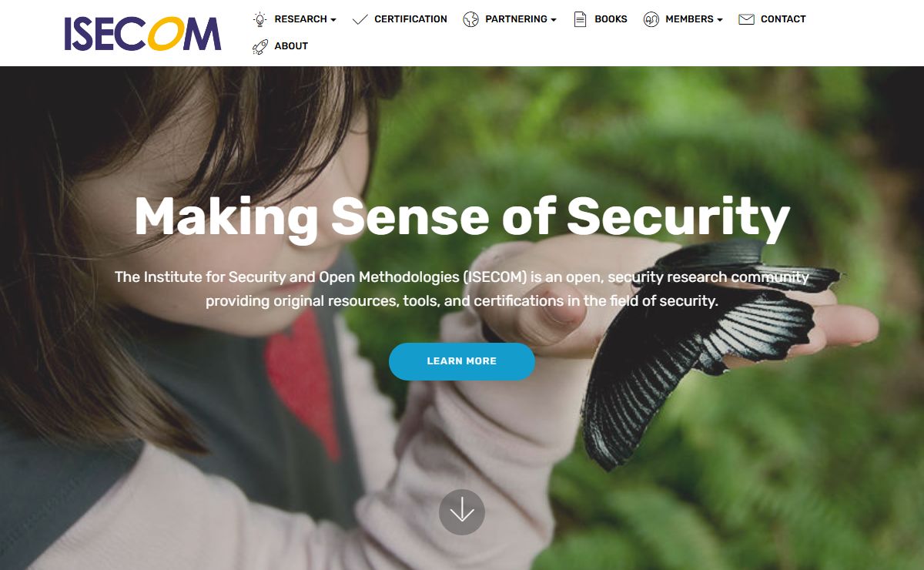Open the Books menu item
This screenshot has height=570, width=924.
click(611, 19)
